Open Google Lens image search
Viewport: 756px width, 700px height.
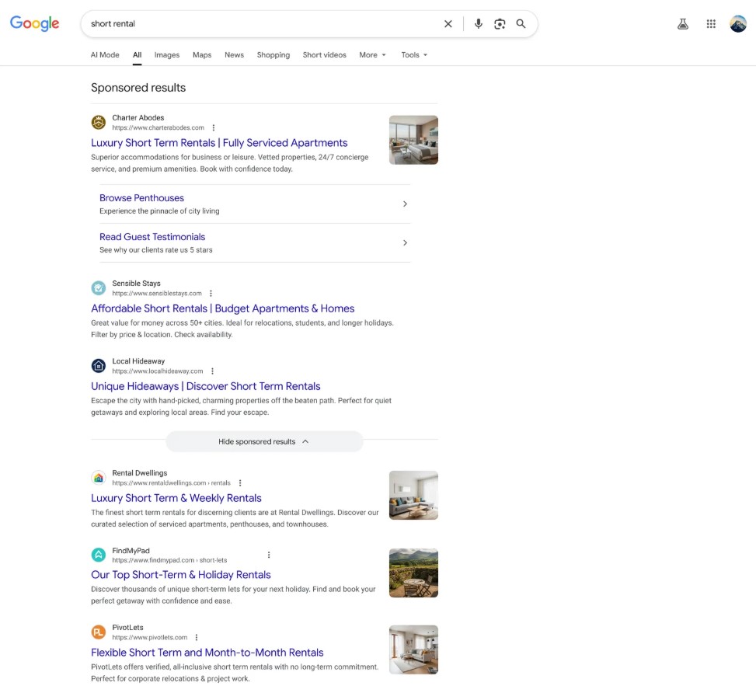tap(500, 23)
